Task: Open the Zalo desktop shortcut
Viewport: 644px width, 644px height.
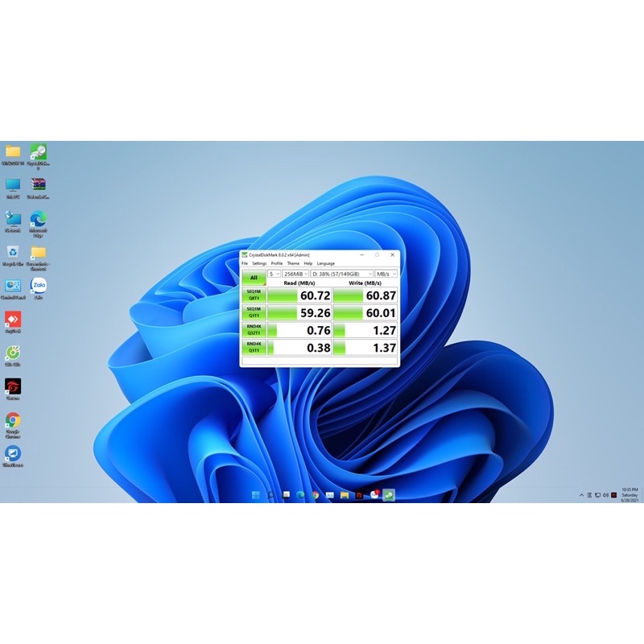Action: (38, 286)
